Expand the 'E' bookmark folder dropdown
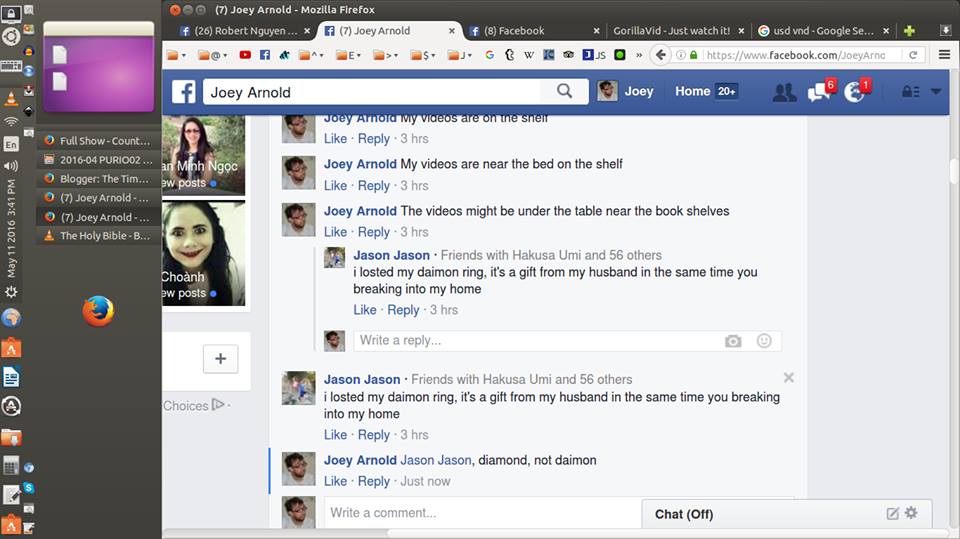 coord(348,55)
